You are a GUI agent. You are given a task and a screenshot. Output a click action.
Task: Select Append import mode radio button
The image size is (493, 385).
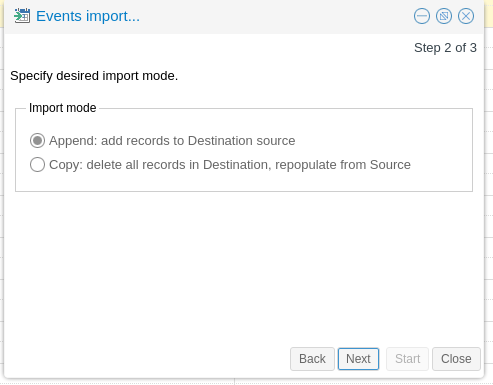coord(37,141)
